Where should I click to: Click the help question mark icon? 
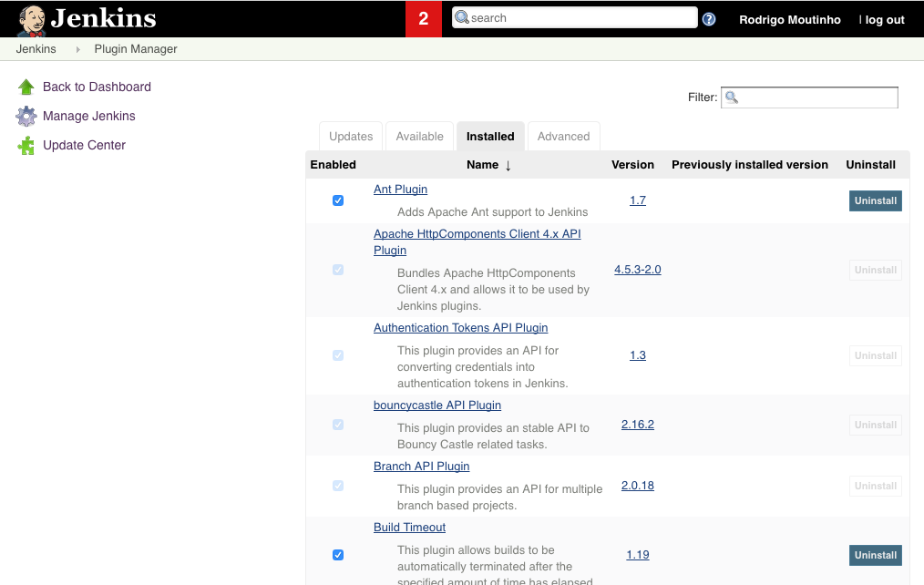tap(708, 18)
